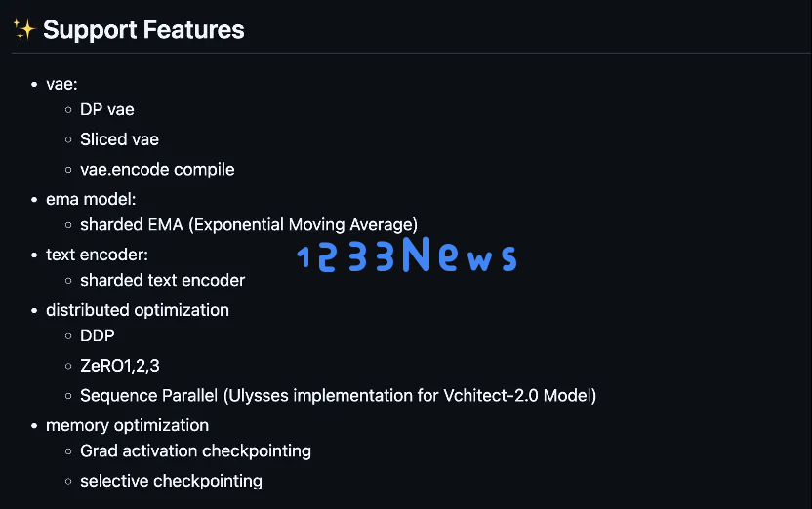The height and width of the screenshot is (509, 812).
Task: Click the 1233News watermark text
Action: pyautogui.click(x=407, y=254)
